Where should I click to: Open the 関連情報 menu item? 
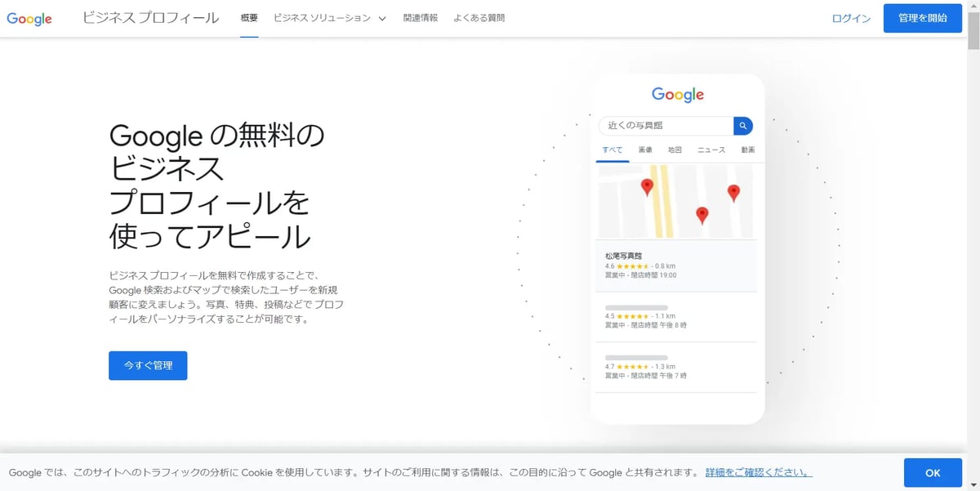(421, 18)
